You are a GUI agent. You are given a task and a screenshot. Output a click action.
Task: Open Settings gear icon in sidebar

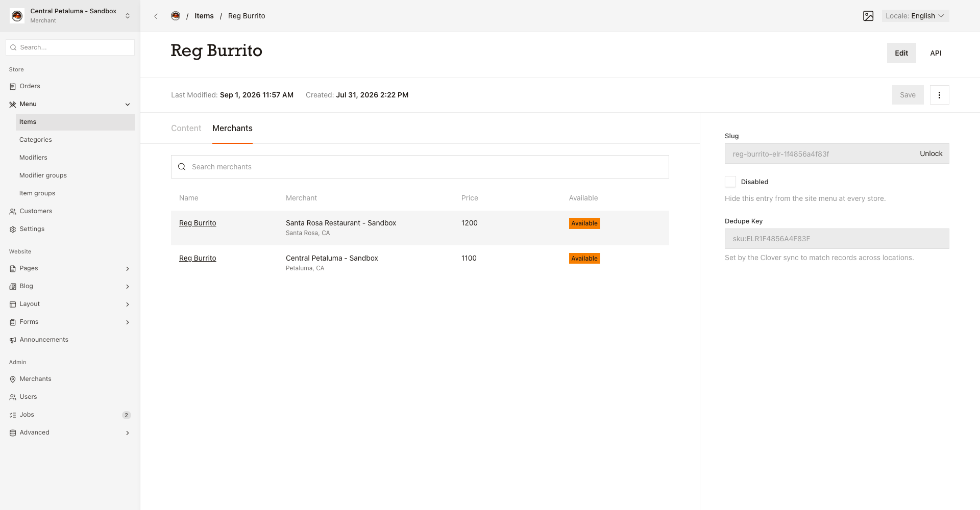pos(13,229)
